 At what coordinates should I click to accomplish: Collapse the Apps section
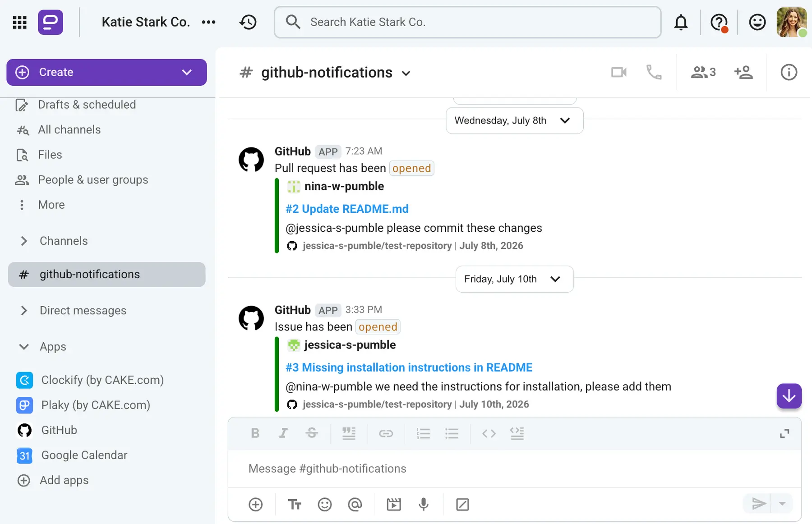pyautogui.click(x=24, y=347)
